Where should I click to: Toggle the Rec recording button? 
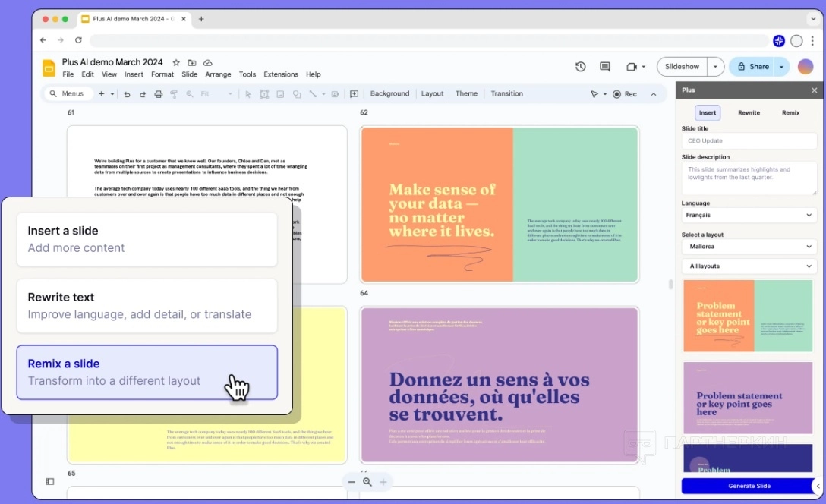(625, 94)
